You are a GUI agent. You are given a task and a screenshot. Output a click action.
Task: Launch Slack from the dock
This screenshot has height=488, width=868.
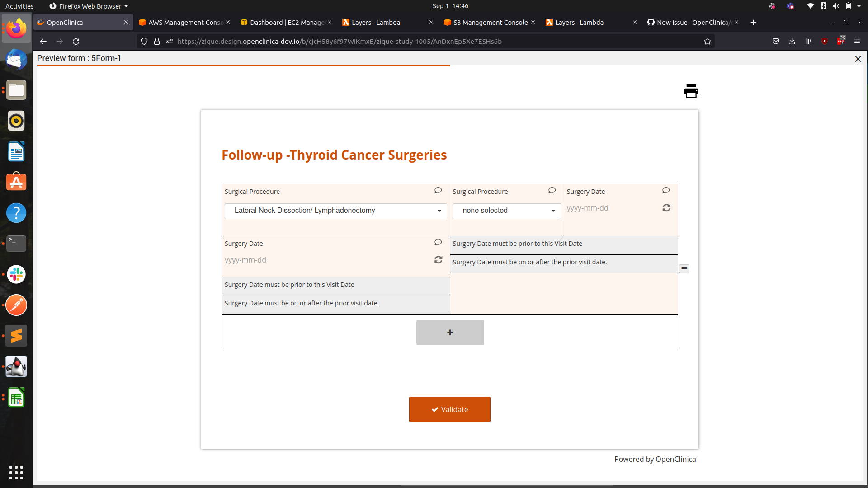click(x=16, y=274)
